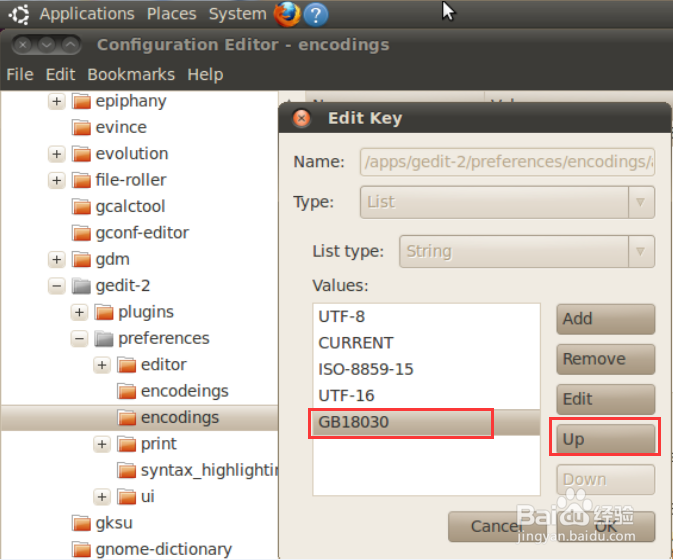Click the encodeings folder icon

point(127,391)
